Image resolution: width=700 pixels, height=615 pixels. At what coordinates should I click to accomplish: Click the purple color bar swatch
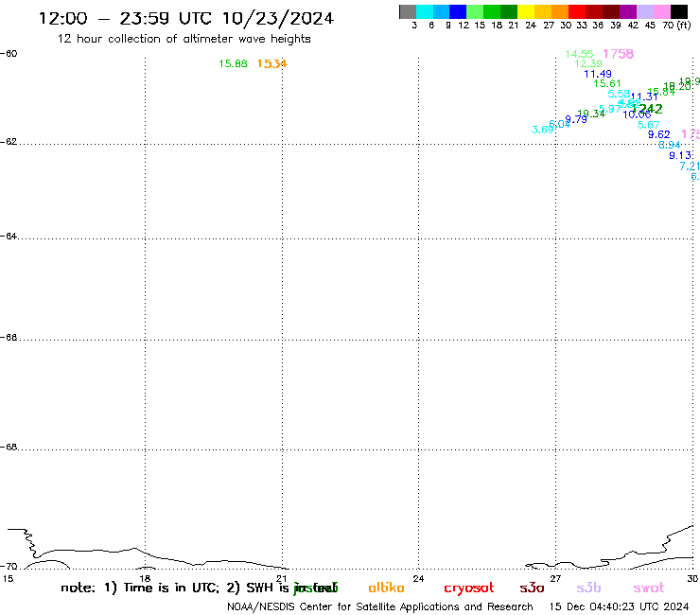[628, 11]
